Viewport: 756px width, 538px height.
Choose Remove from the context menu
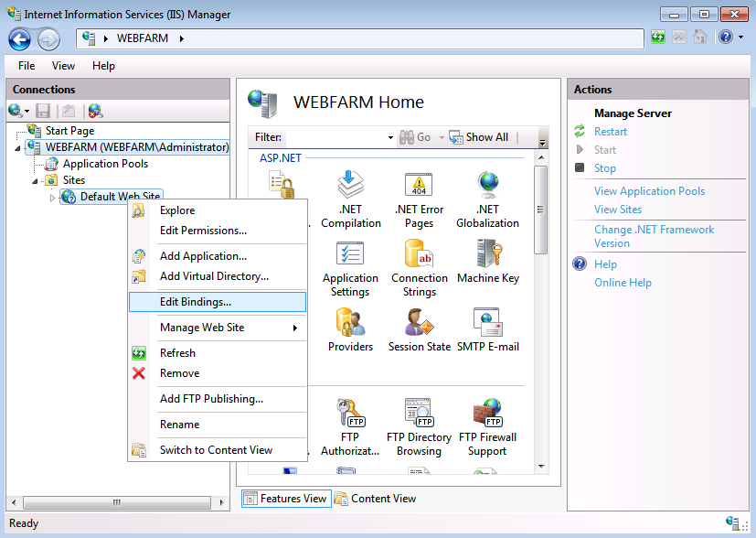click(218, 373)
